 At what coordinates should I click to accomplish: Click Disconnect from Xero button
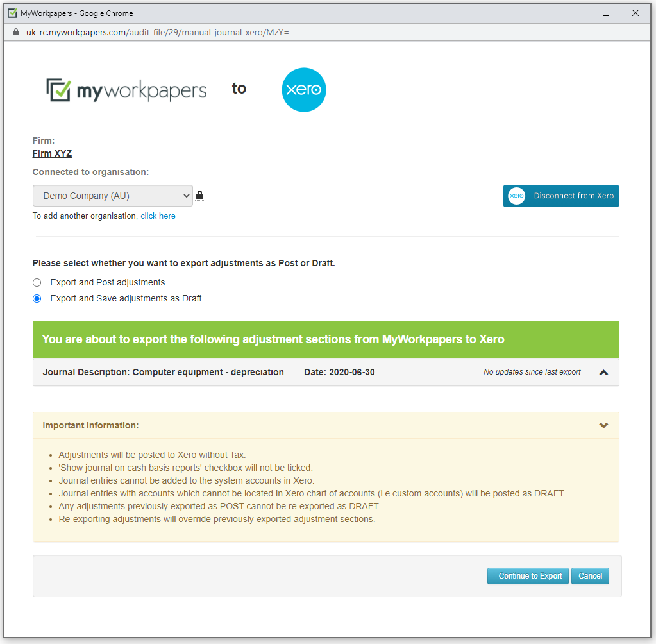[560, 196]
